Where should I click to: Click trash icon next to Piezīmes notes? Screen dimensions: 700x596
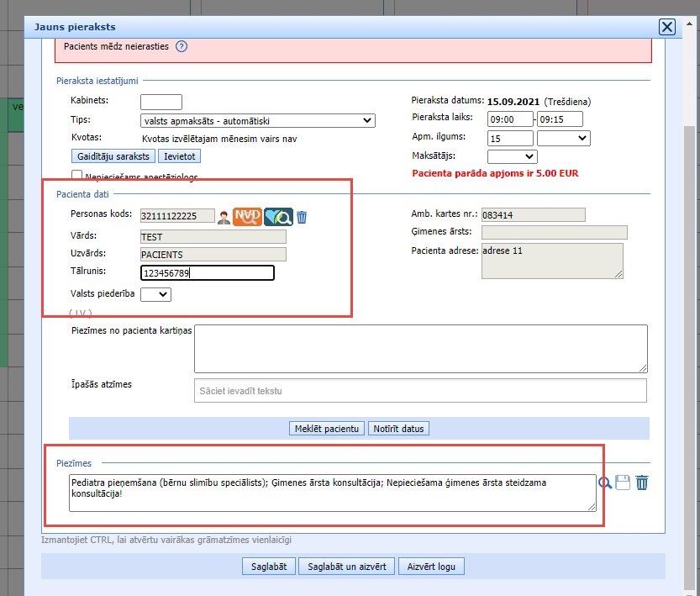642,483
